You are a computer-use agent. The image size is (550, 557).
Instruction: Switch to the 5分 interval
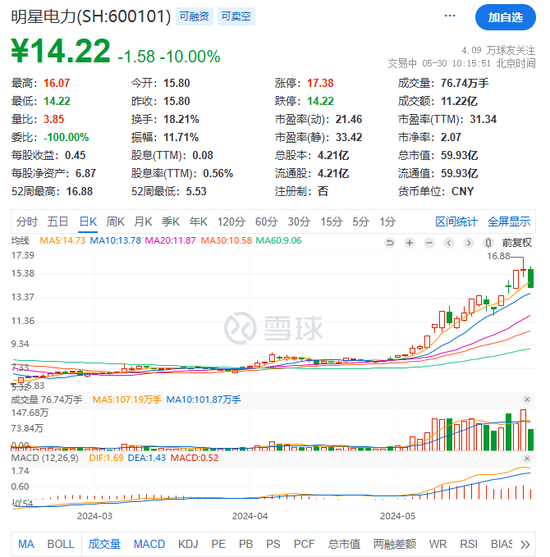click(x=361, y=222)
